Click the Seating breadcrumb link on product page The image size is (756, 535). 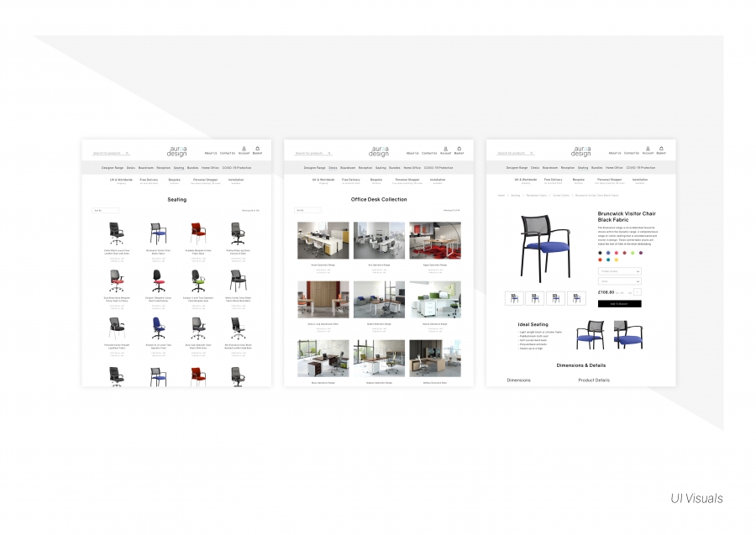coord(516,195)
